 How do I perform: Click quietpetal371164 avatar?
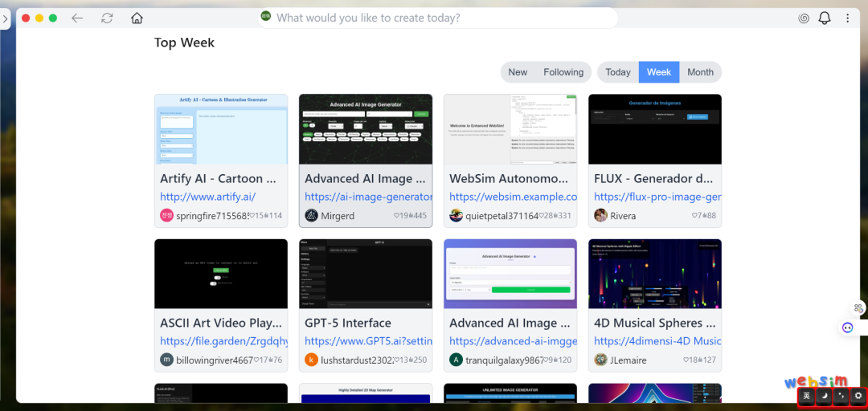[457, 215]
